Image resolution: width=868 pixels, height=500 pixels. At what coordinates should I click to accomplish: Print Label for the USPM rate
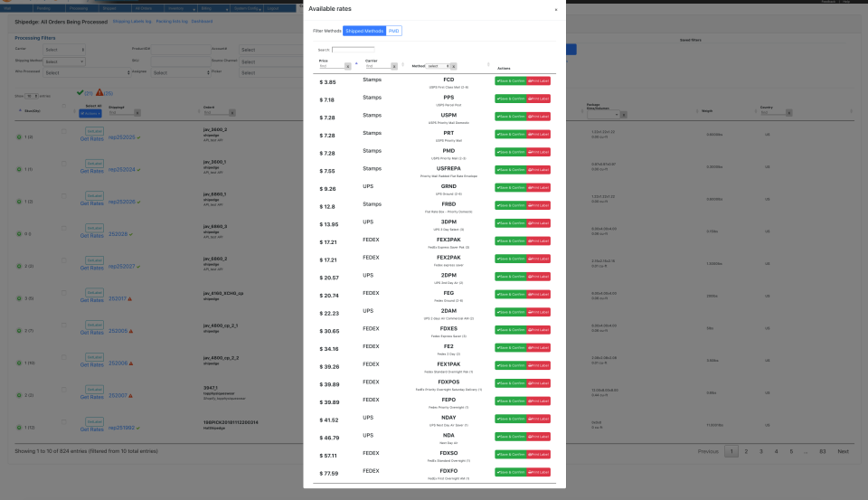click(x=538, y=117)
